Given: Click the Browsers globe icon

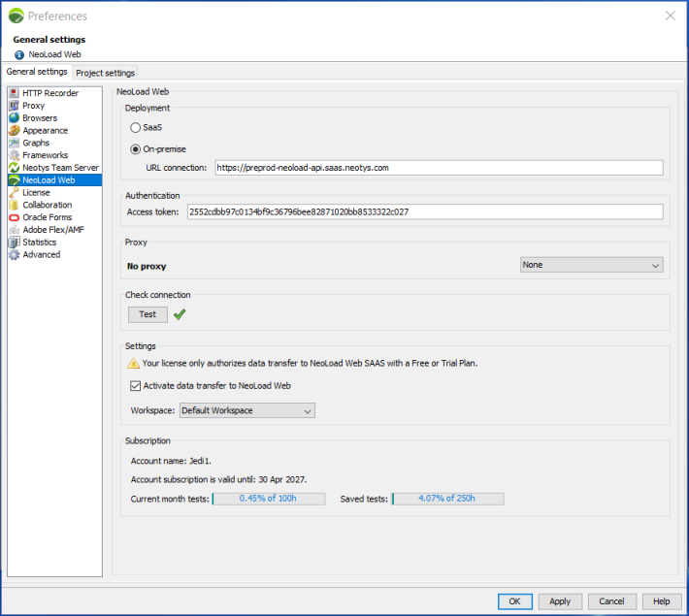Looking at the screenshot, I should (x=14, y=118).
